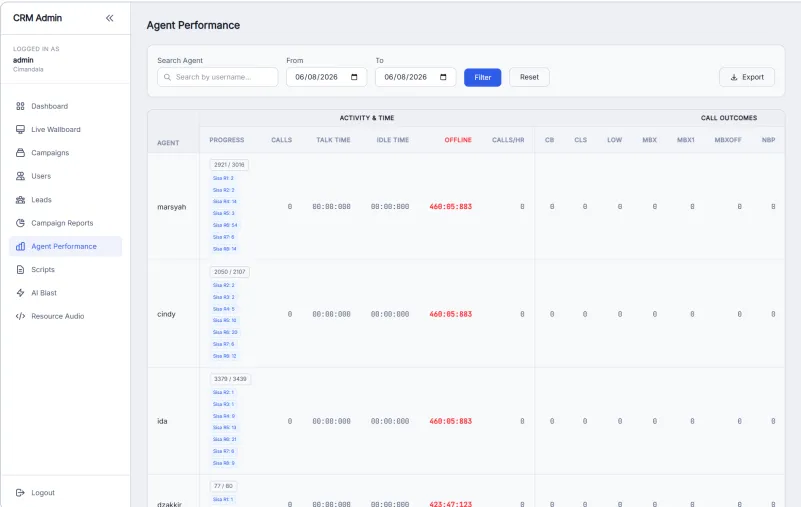This screenshot has height=507, width=801.
Task: Click ida's offline time 460:05:883
Action: 451,421
